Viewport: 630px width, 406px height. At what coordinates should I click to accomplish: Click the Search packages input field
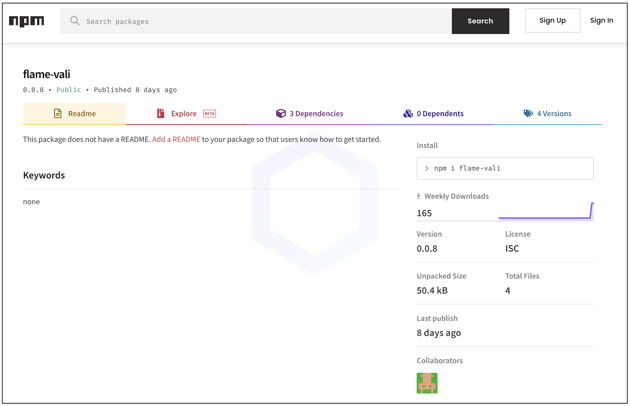coord(260,21)
